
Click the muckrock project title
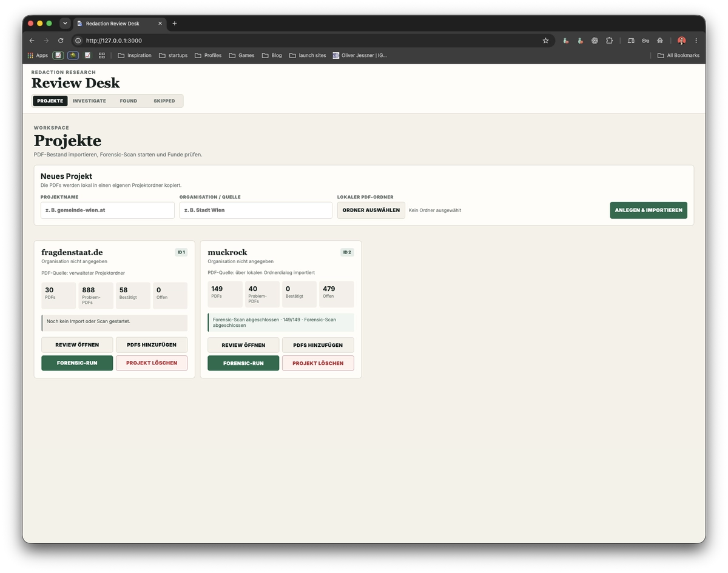(x=227, y=252)
